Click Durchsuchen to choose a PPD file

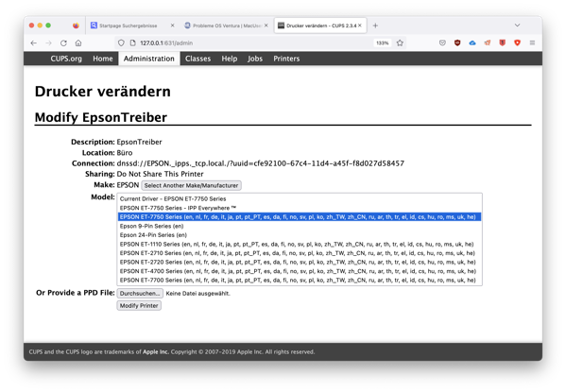click(x=140, y=294)
